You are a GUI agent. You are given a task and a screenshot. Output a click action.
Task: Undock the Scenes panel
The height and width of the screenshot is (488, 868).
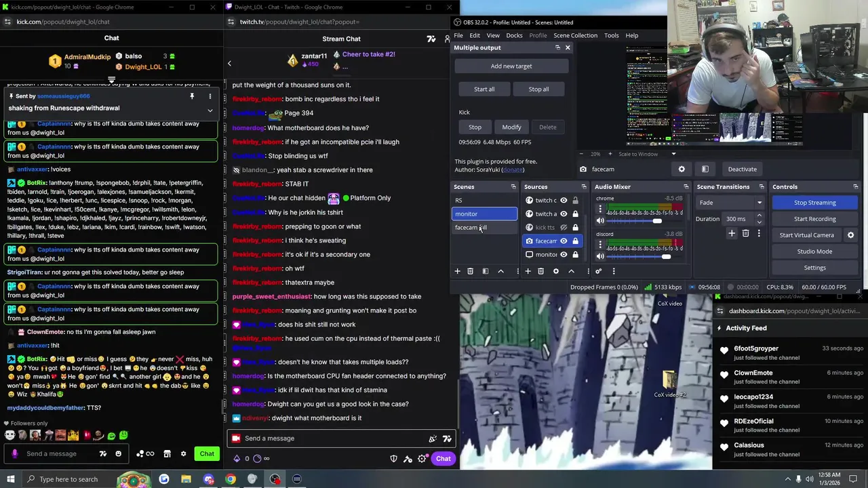(513, 187)
